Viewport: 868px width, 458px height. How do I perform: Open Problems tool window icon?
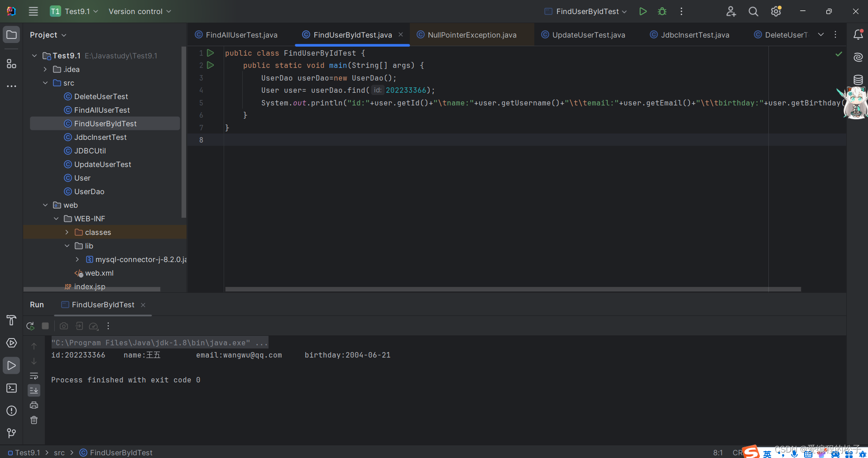point(11,411)
